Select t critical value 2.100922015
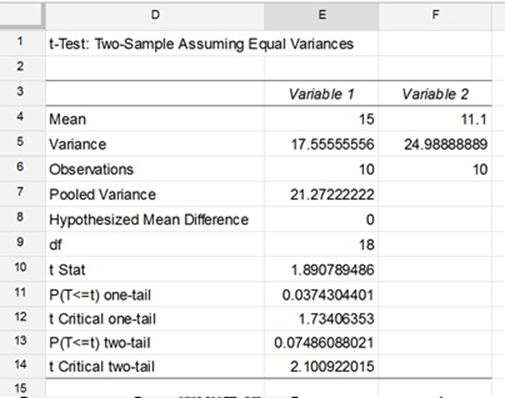The height and width of the screenshot is (398, 505). point(321,366)
